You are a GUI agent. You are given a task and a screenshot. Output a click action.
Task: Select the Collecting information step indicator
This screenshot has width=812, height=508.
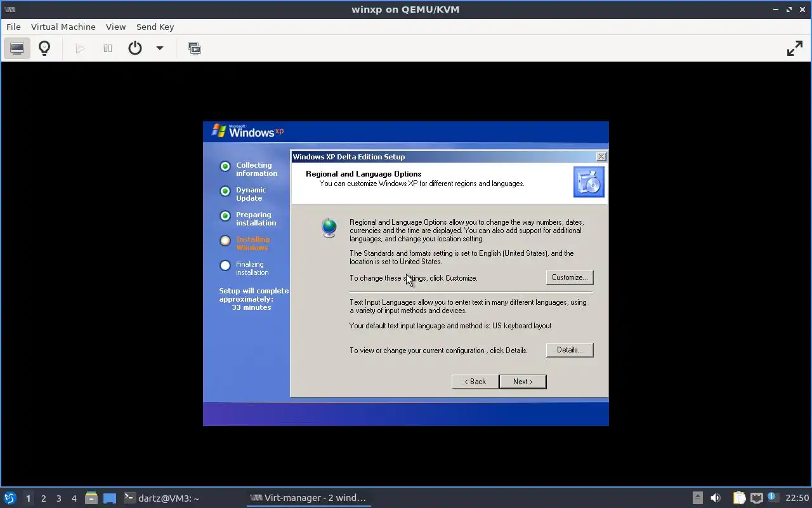pos(225,166)
